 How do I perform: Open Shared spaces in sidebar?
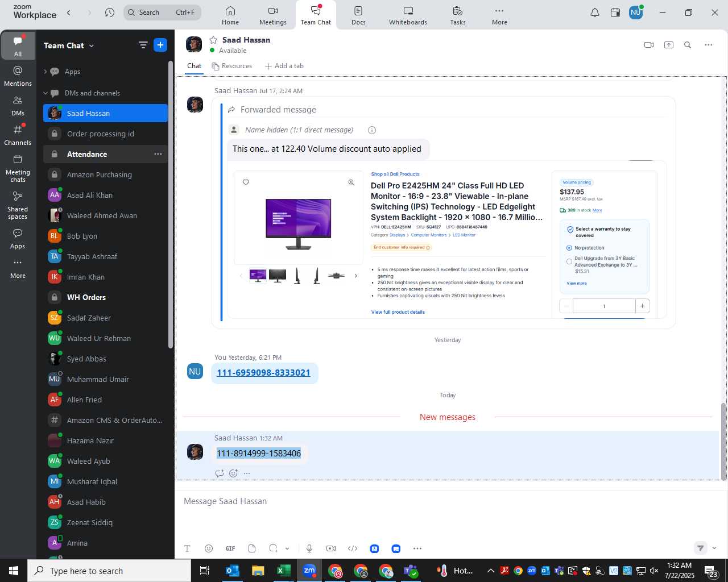coord(18,205)
